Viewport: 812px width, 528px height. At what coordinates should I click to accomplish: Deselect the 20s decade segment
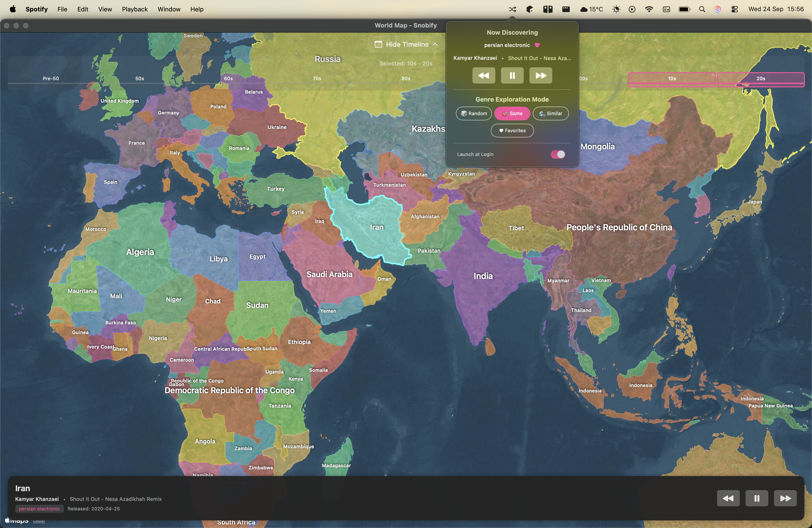[760, 78]
